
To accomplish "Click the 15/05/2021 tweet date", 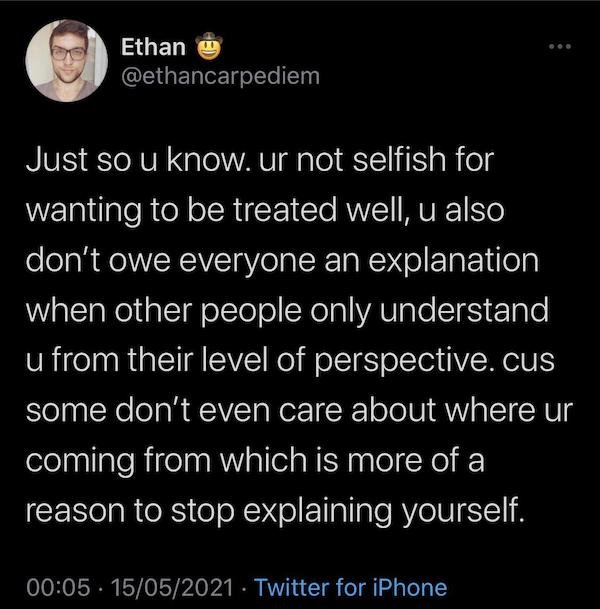I will [x=172, y=587].
